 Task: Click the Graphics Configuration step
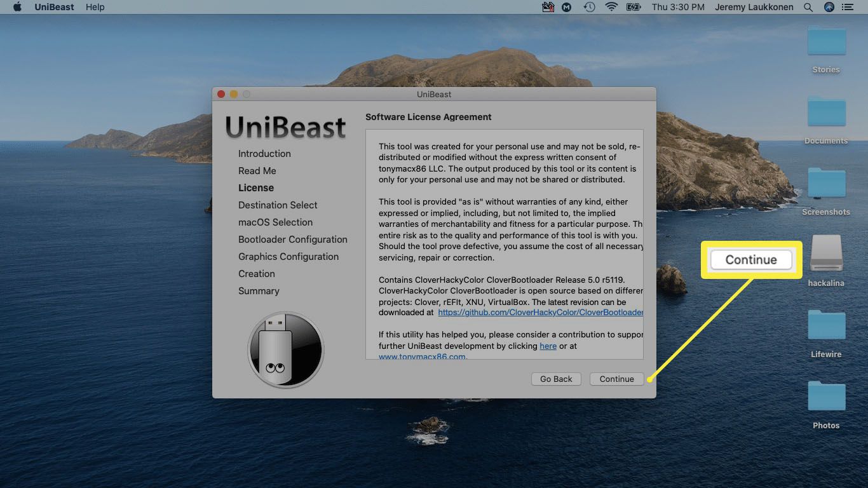coord(288,257)
